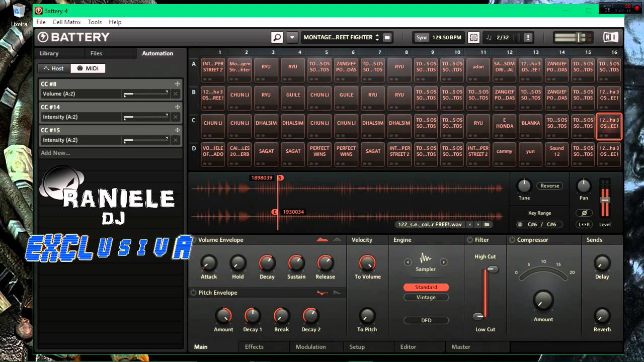
Task: Click Add New automation entry
Action: [x=55, y=153]
